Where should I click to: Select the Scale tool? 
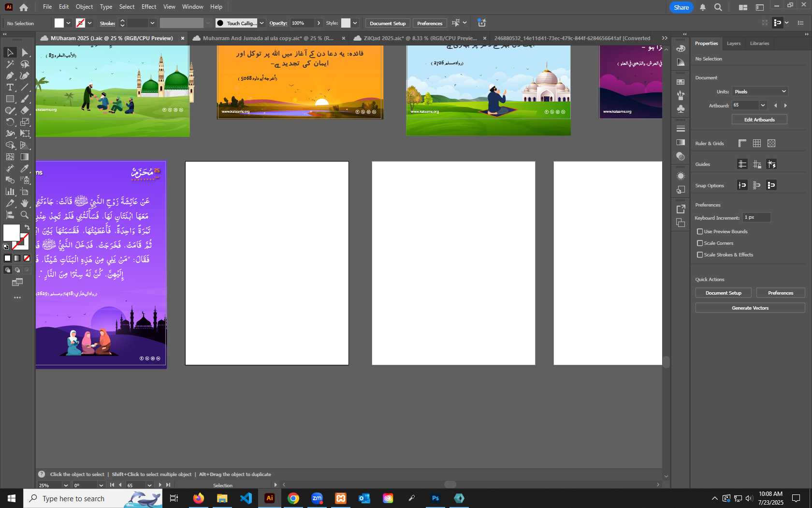tap(25, 122)
